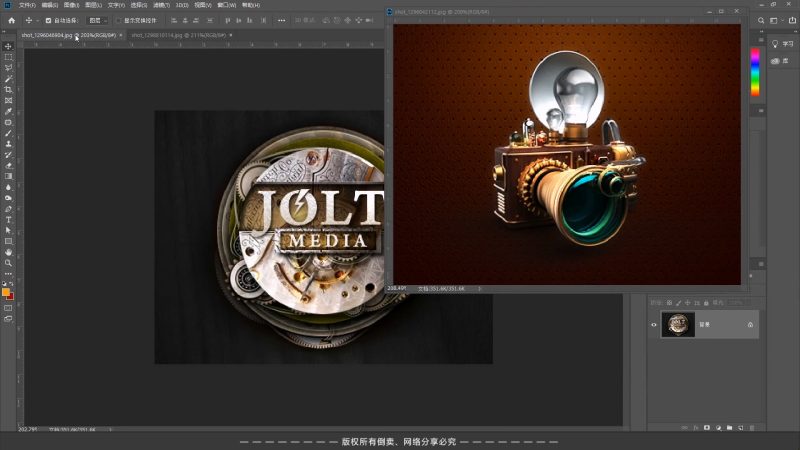Toggle the 自动选择 (Auto-Select) checkbox
The height and width of the screenshot is (450, 800).
(48, 20)
